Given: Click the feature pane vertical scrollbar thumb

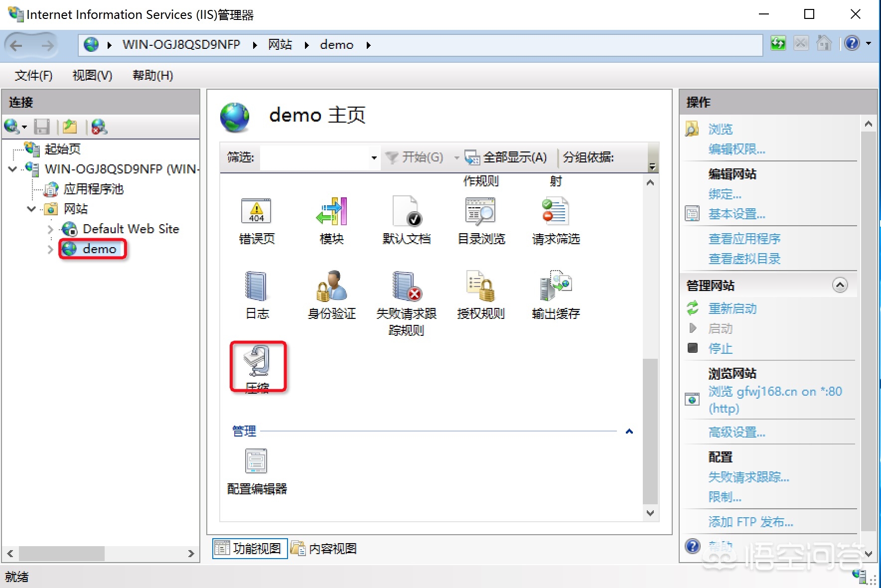Looking at the screenshot, I should 650,432.
